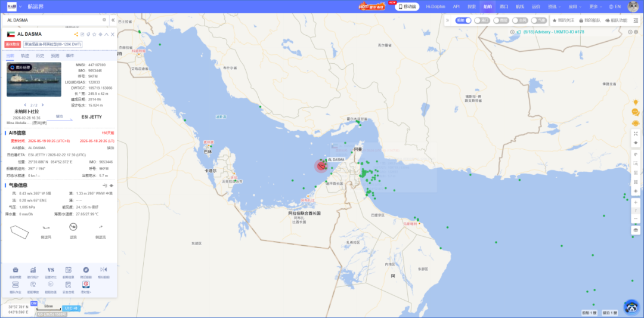Screen dimensions: 644x318
Task: Collapse the map toggle toolbar arrow
Action: click(x=448, y=20)
